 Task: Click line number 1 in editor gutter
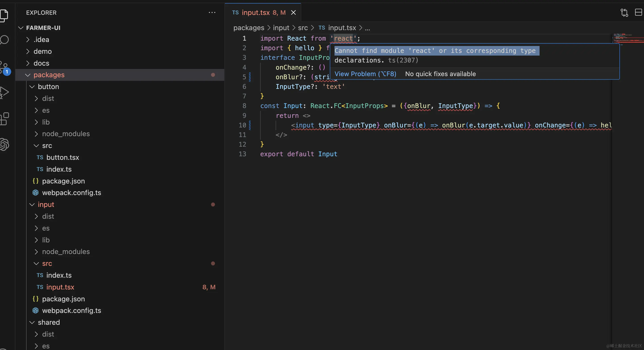click(x=244, y=38)
